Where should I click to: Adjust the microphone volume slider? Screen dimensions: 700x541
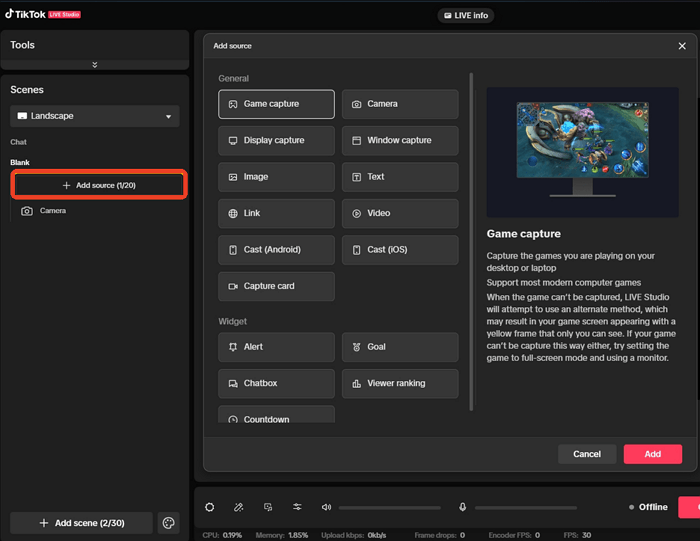pyautogui.click(x=526, y=508)
